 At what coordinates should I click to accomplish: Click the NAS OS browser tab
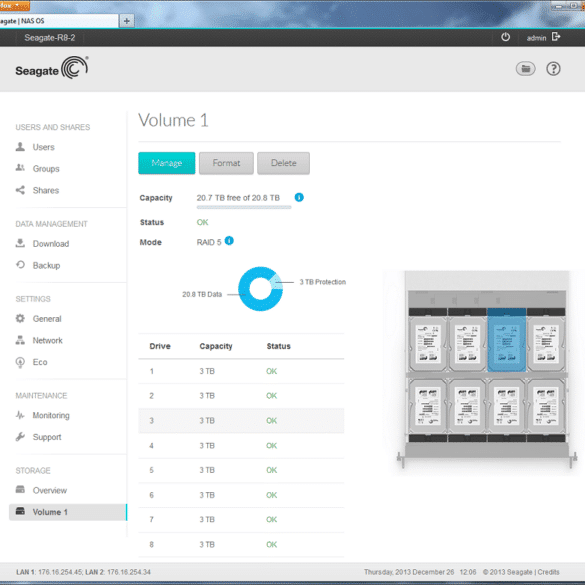59,21
